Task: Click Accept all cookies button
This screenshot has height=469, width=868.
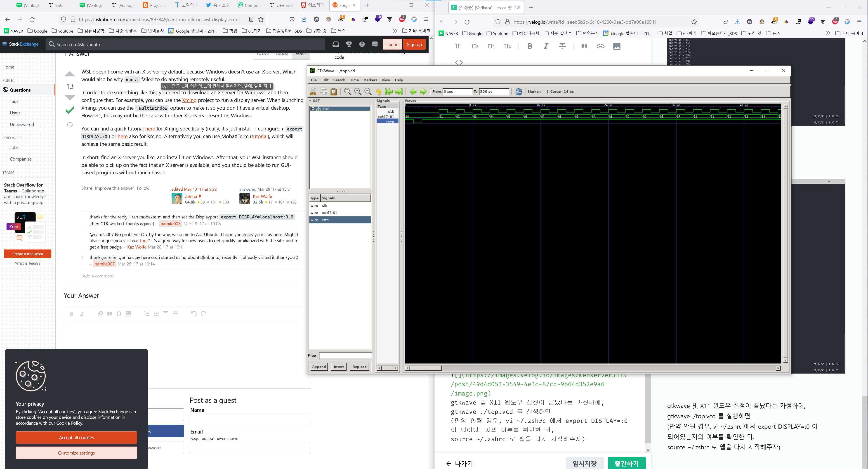Action: (x=76, y=437)
